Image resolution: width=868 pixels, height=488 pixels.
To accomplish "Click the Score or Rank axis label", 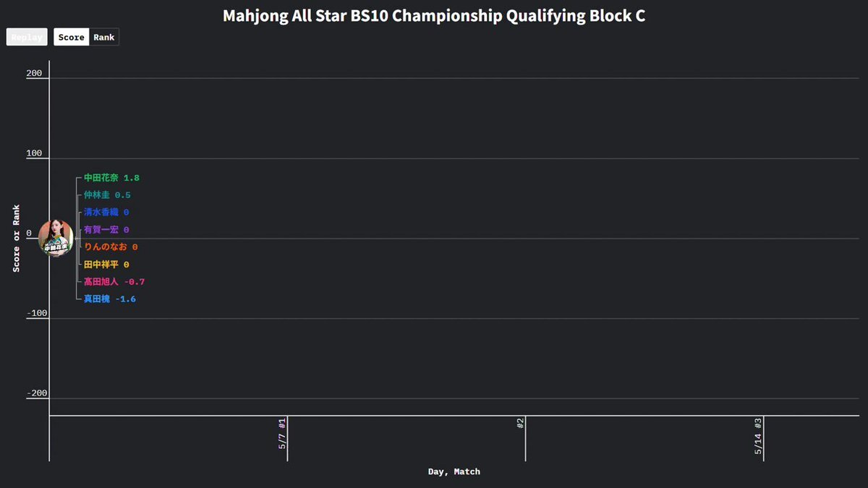I will click(16, 239).
